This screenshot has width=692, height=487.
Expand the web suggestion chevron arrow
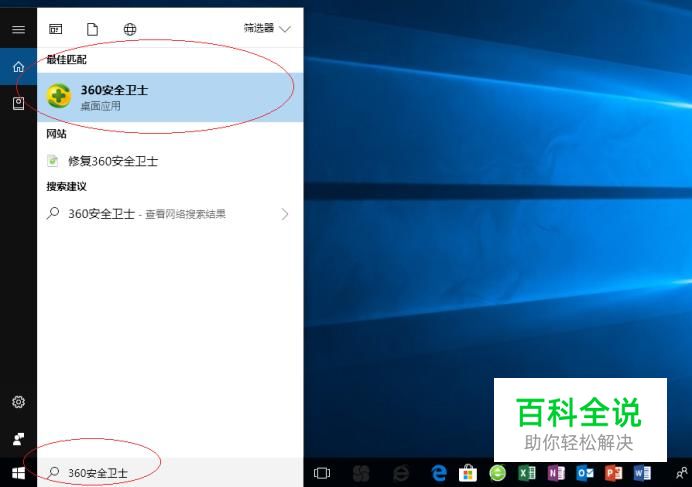(x=285, y=214)
